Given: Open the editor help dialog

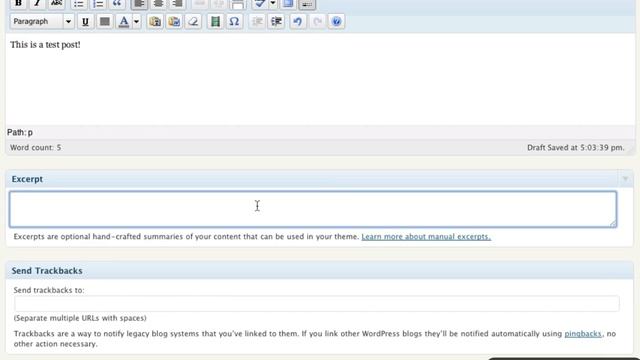Looking at the screenshot, I should 336,22.
